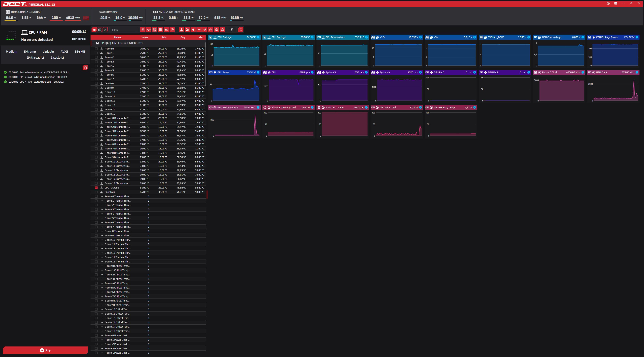The height and width of the screenshot is (357, 644).
Task: Click the funnel filter icon
Action: point(232,30)
